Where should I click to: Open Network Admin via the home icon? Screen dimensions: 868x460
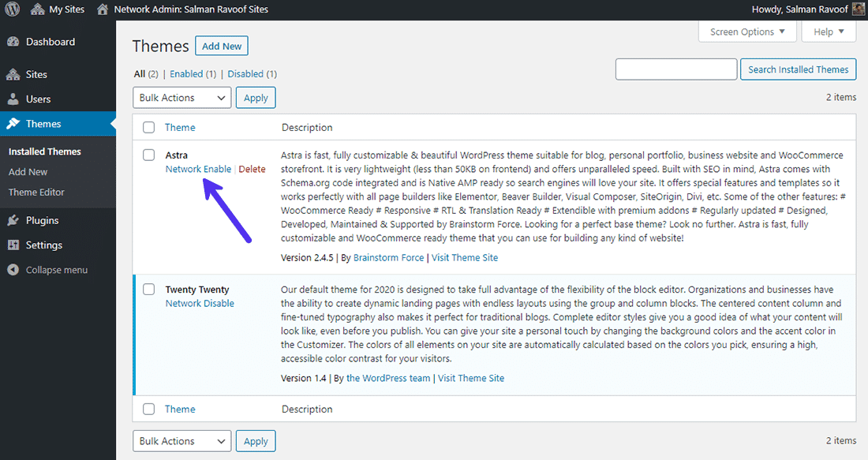tap(102, 9)
